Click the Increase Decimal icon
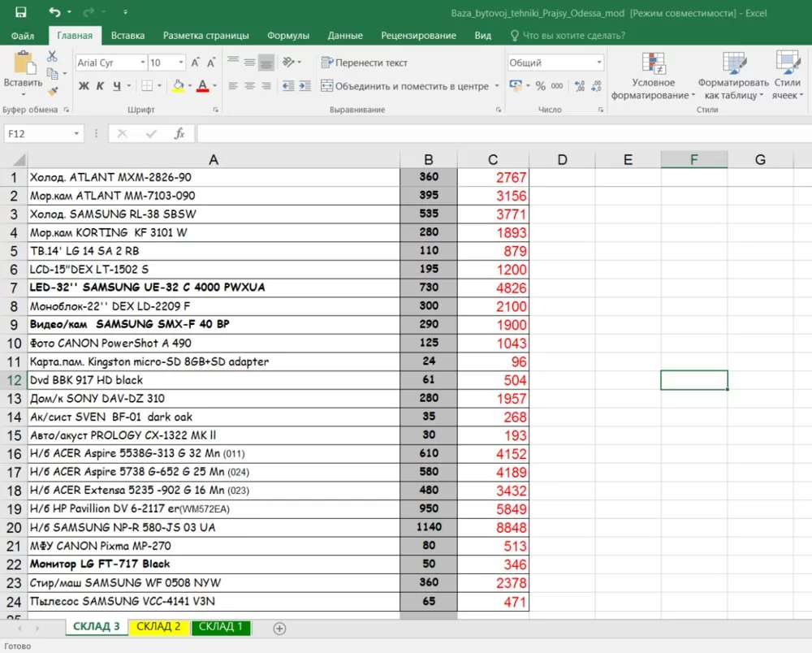The image size is (812, 653). (x=580, y=86)
